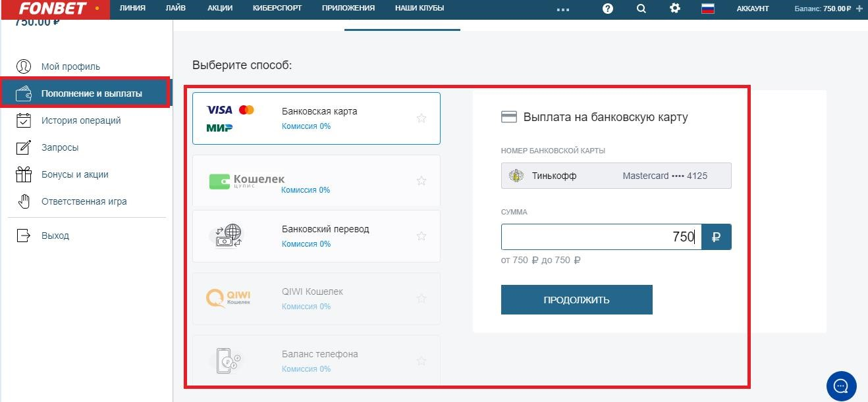Click the wallet icon for Пополнение и выплаты
The height and width of the screenshot is (402, 868).
tap(24, 93)
